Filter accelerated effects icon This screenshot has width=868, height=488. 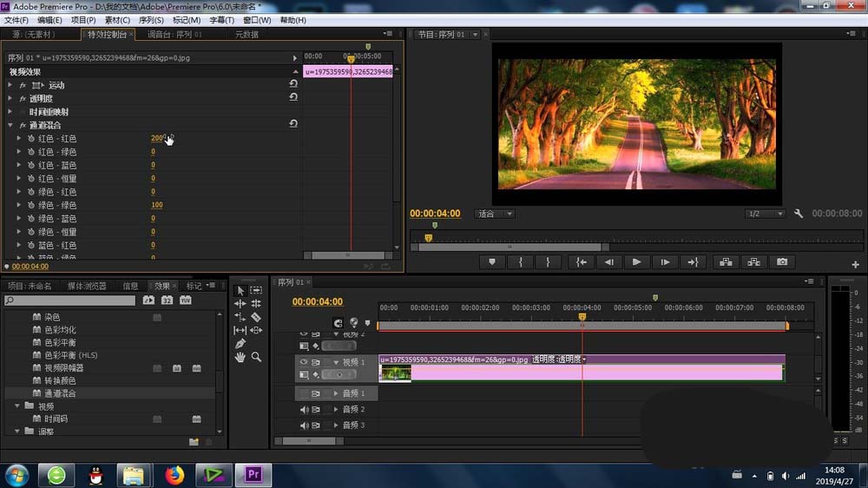[148, 300]
